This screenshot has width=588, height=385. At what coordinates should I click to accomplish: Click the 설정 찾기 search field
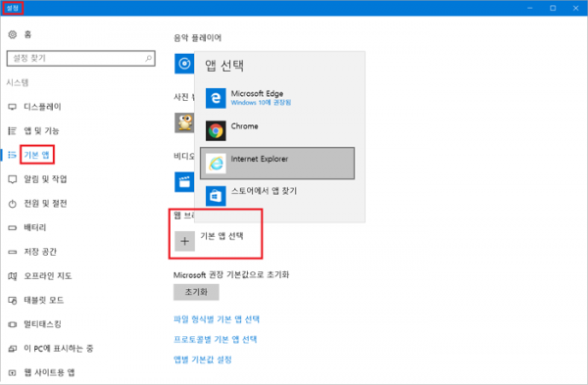81,58
